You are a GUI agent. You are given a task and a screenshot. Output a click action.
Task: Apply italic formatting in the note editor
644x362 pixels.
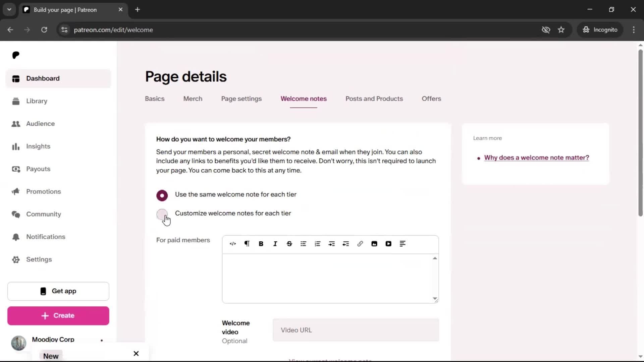coord(275,244)
